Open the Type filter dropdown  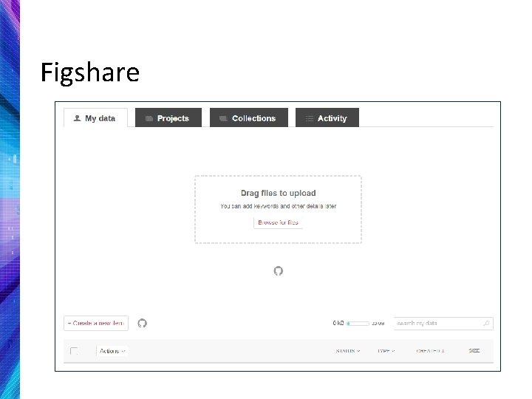tap(386, 351)
